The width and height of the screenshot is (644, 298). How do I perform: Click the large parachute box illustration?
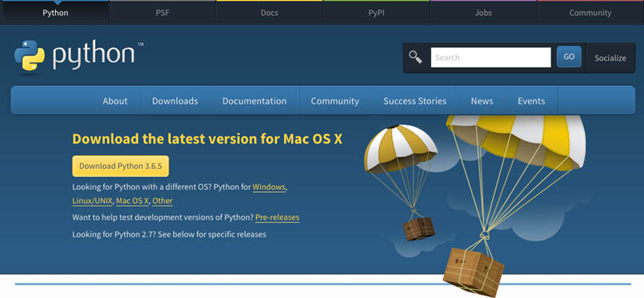click(516, 205)
